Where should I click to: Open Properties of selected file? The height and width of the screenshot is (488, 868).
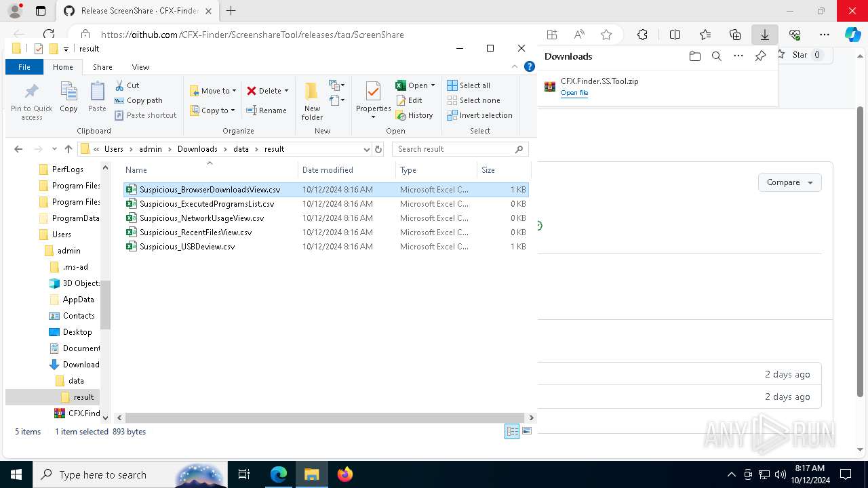[x=373, y=102]
